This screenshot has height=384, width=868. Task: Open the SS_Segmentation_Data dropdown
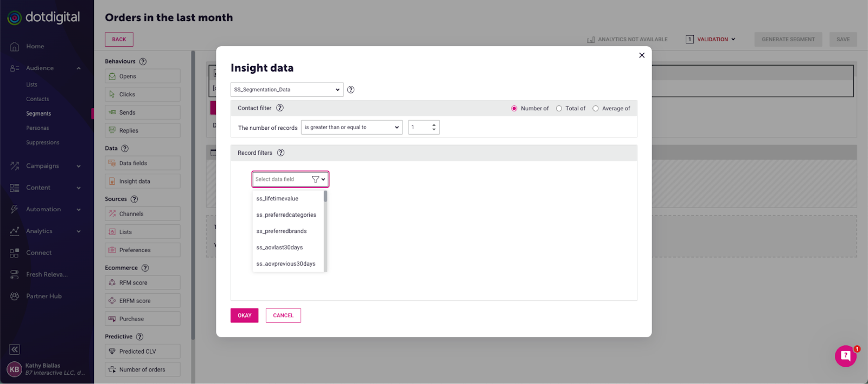[286, 90]
